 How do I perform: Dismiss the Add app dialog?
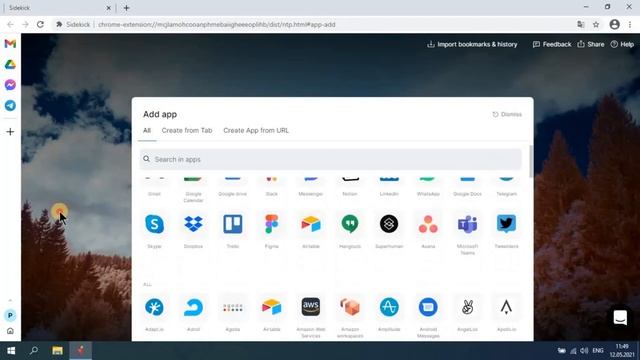[x=507, y=114]
